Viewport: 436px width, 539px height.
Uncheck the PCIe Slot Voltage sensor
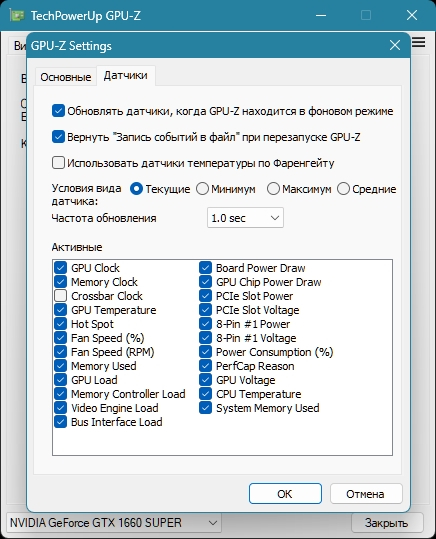(206, 310)
